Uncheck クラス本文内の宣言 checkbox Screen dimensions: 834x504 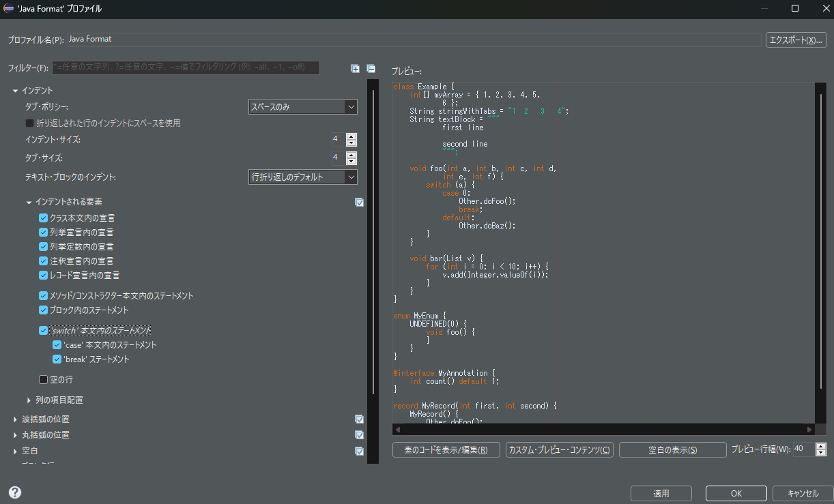pos(44,218)
